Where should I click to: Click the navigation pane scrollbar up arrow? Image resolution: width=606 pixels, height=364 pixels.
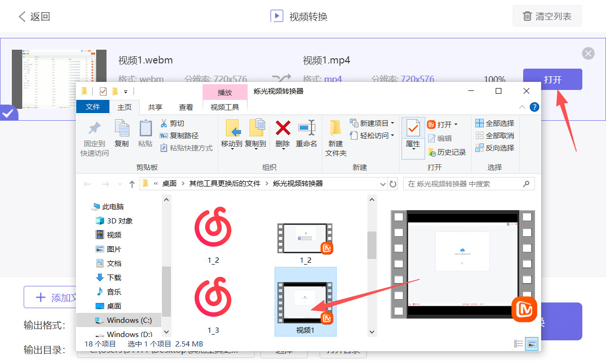pyautogui.click(x=166, y=200)
